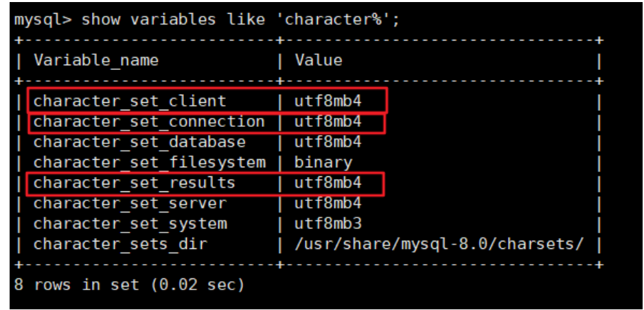Click the character_set_results variable name

(135, 183)
